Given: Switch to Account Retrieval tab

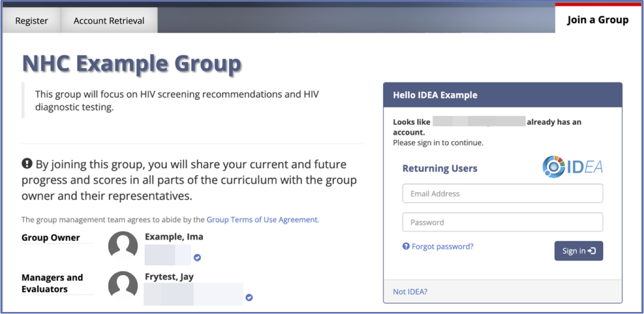Looking at the screenshot, I should (x=109, y=21).
